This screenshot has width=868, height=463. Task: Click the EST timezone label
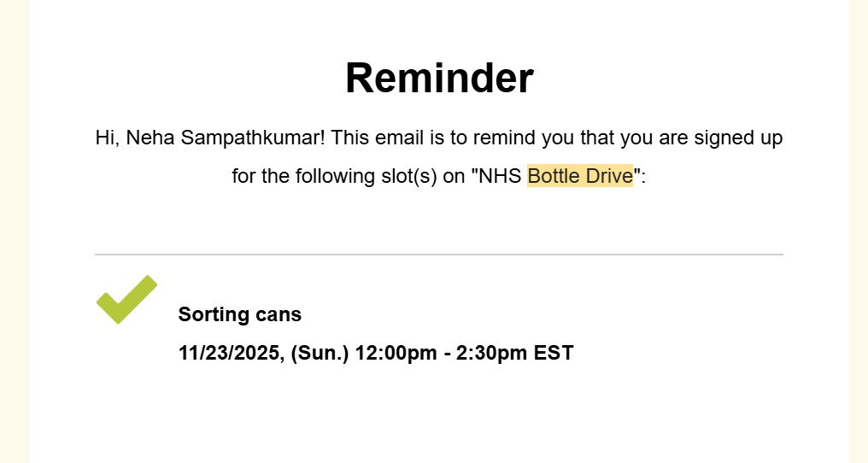(554, 353)
